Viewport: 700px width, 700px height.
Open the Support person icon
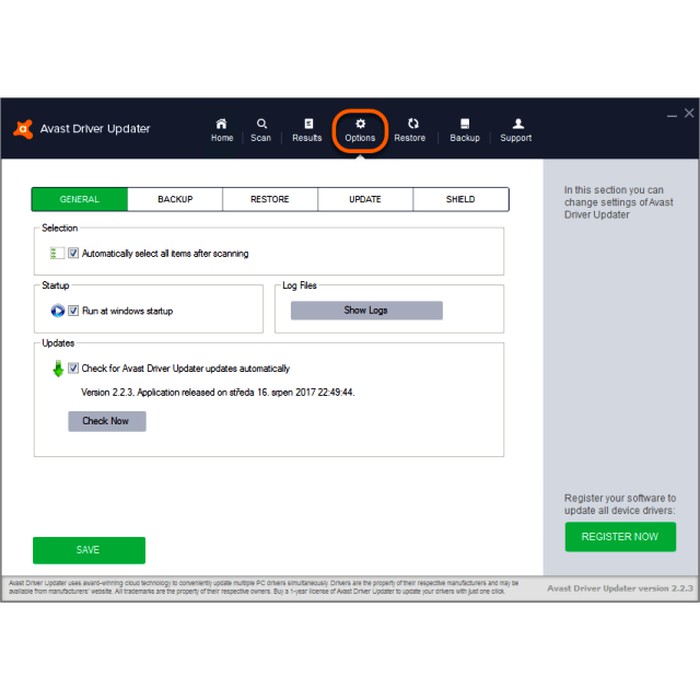(518, 124)
